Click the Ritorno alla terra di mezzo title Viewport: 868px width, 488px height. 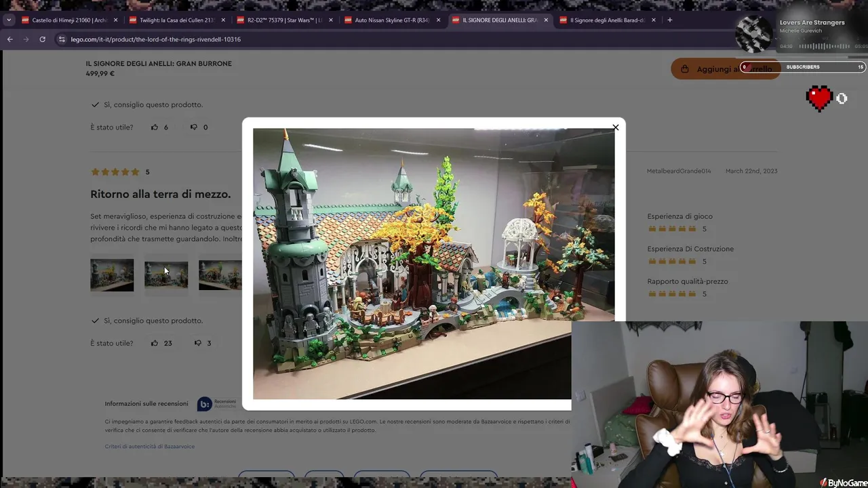click(161, 194)
